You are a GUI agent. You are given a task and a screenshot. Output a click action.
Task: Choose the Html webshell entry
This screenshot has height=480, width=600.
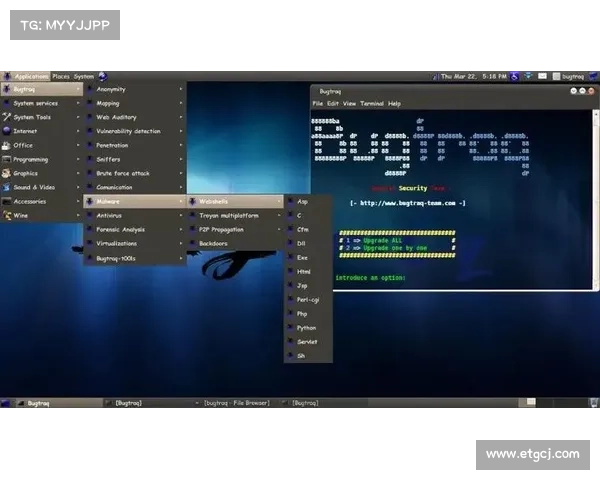(308, 272)
